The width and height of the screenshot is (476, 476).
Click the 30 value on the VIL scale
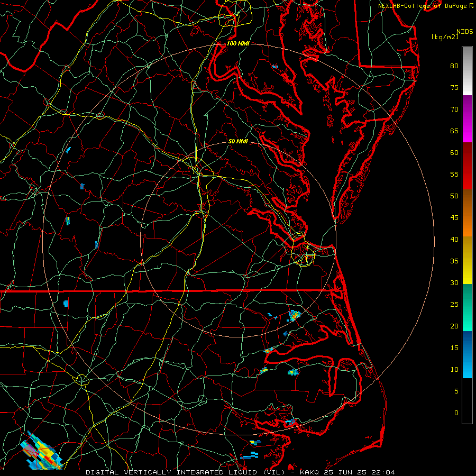click(454, 282)
